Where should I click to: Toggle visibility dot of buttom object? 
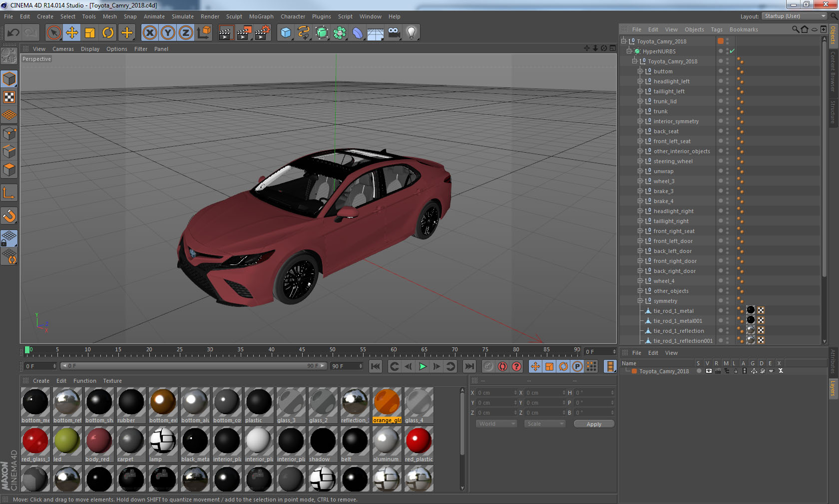(721, 71)
